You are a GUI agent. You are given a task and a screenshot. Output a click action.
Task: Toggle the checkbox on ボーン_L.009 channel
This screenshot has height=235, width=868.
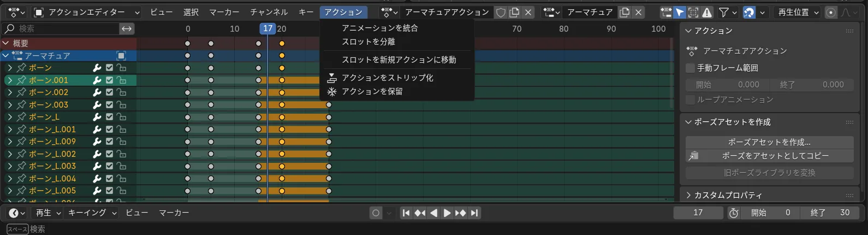[109, 142]
